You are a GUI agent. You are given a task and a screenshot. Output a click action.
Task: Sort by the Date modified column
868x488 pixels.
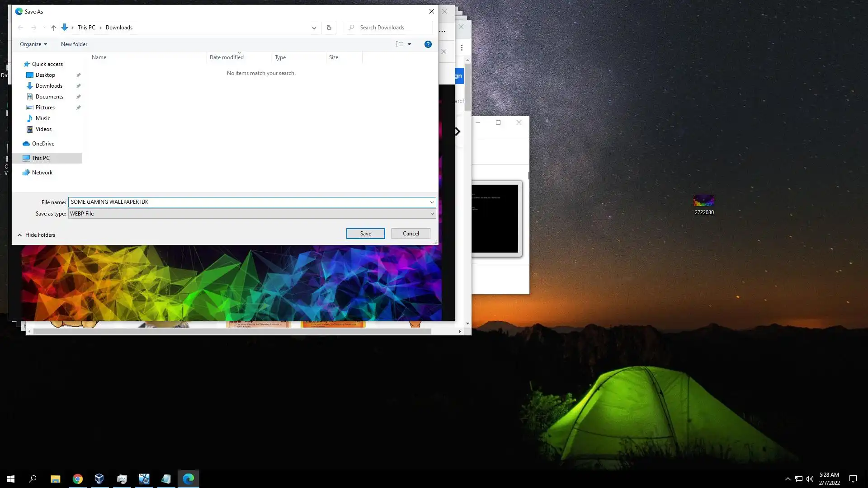226,57
